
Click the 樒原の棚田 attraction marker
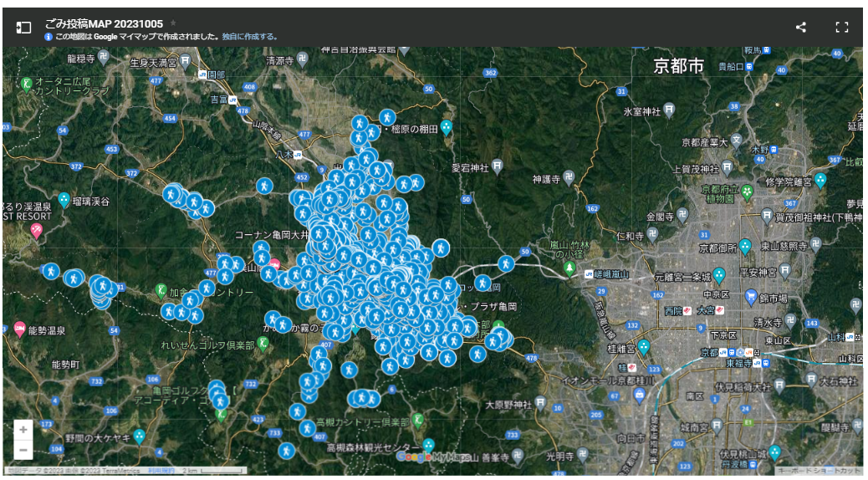tap(447, 127)
